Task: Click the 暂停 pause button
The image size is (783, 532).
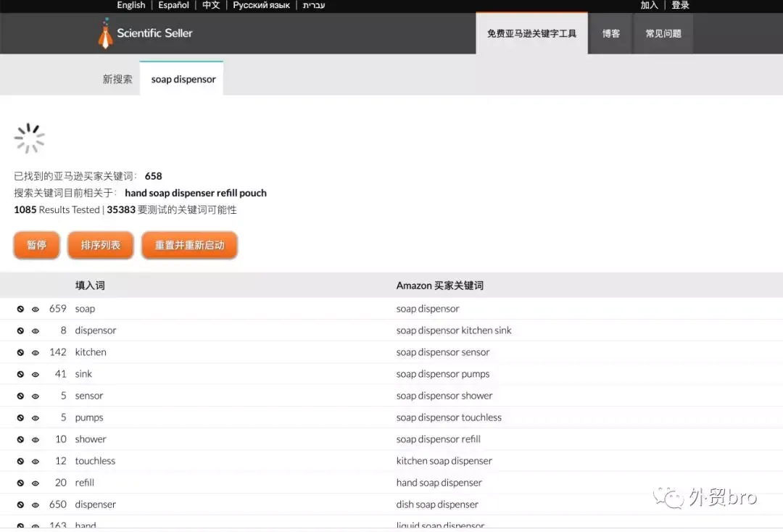Action: pyautogui.click(x=36, y=245)
